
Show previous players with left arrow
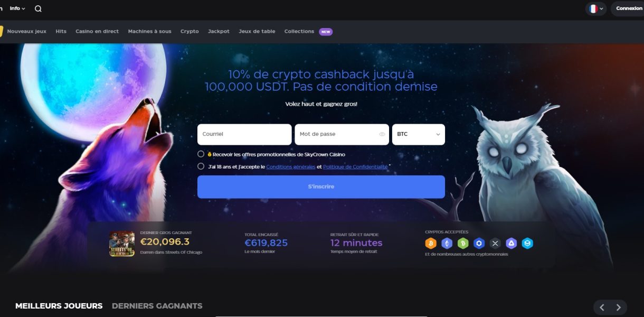coord(602,307)
